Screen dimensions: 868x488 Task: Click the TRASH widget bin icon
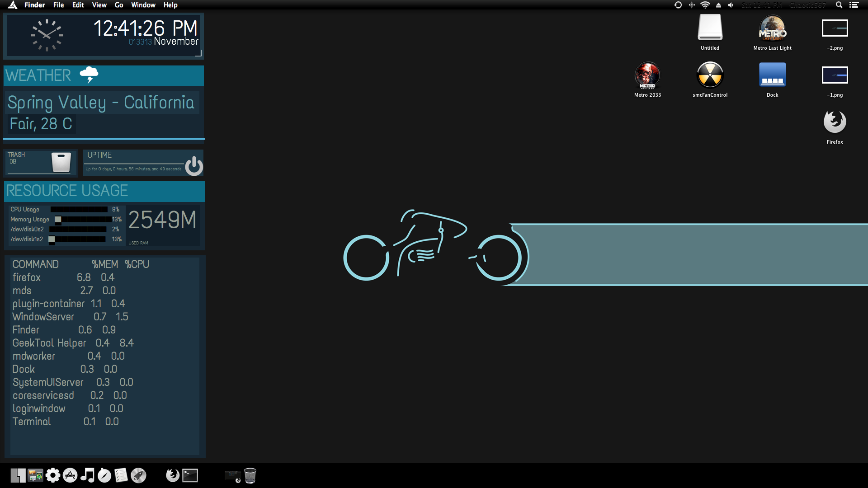(x=61, y=162)
